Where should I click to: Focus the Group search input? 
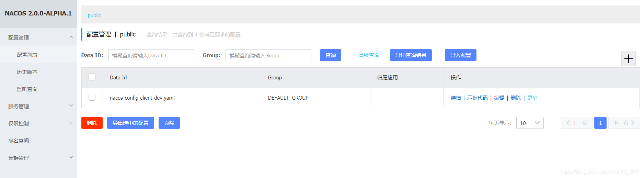pyautogui.click(x=268, y=55)
